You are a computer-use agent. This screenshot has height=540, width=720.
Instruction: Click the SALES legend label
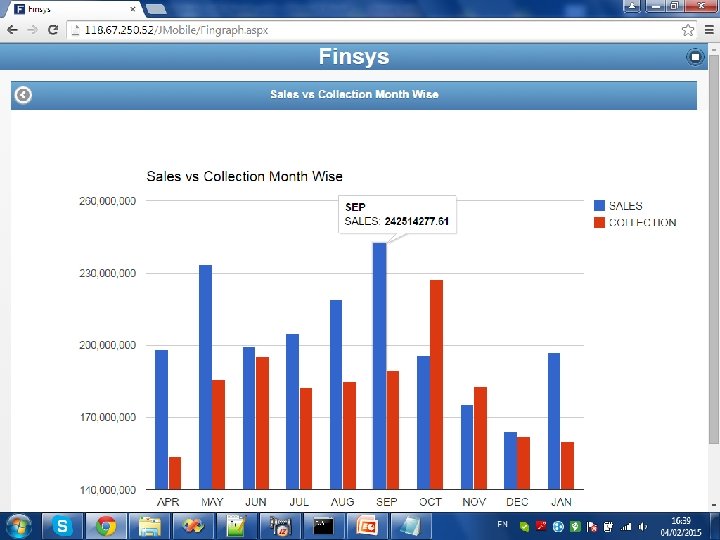point(625,206)
